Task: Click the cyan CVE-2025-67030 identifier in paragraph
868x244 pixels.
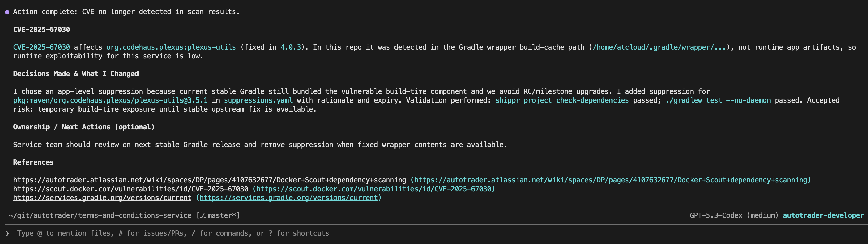Action: pyautogui.click(x=42, y=47)
